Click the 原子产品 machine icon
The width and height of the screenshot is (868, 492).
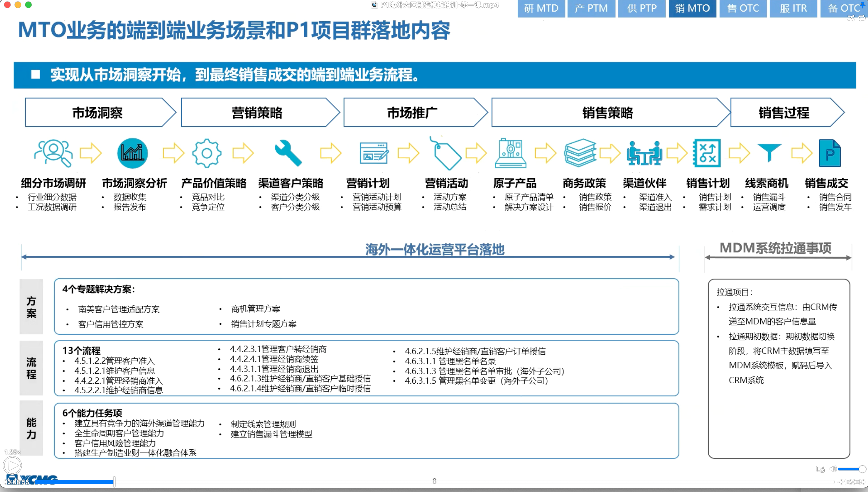point(511,153)
